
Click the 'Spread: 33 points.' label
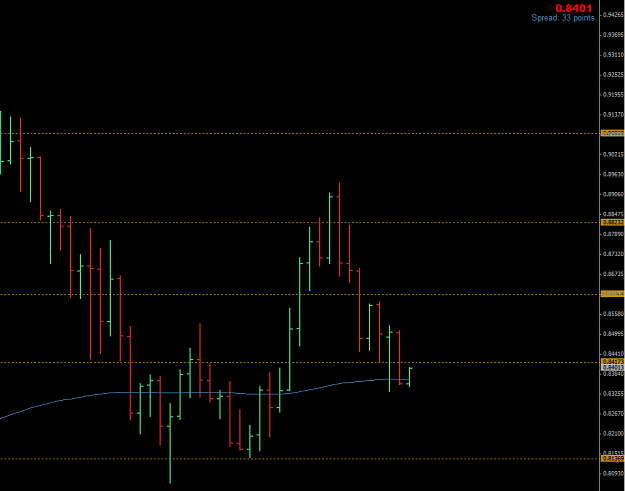pos(564,18)
